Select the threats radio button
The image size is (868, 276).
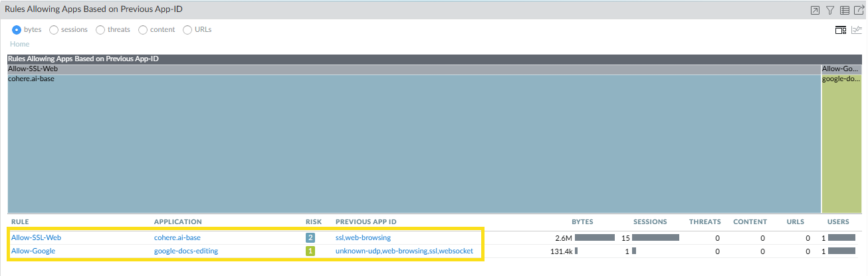tap(100, 29)
